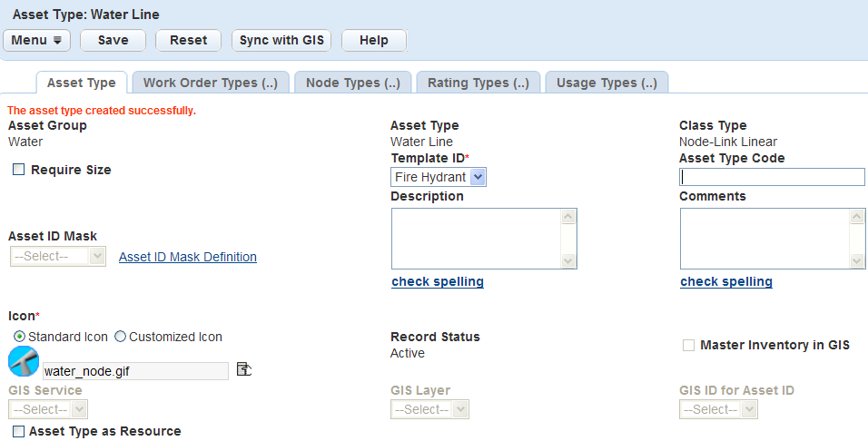Switch to Work Order Types tab
This screenshot has width=868, height=441.
[x=211, y=83]
